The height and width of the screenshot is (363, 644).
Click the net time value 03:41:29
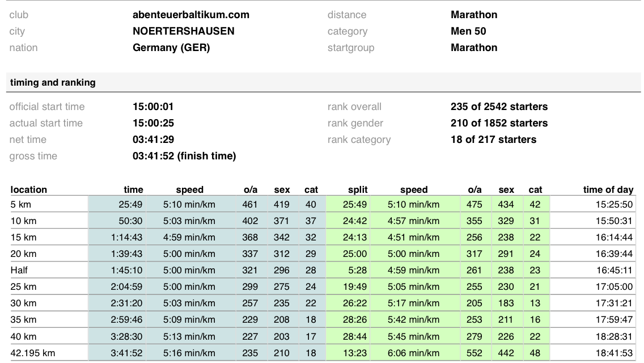[153, 140]
